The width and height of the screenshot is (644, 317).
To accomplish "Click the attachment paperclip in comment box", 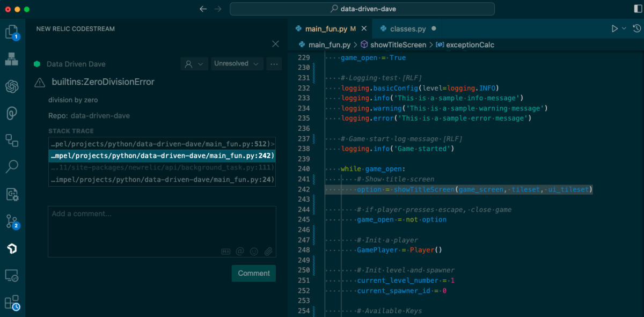I will coord(268,251).
